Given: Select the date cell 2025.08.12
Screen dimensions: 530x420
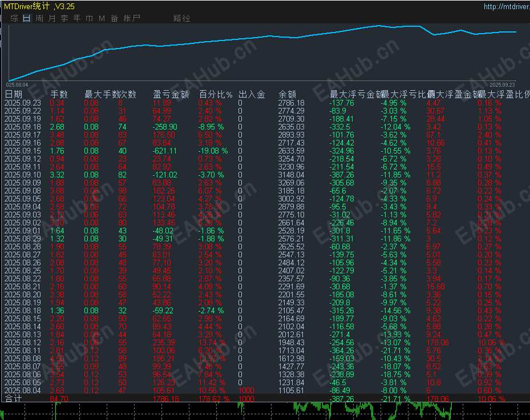Looking at the screenshot, I should point(23,342).
